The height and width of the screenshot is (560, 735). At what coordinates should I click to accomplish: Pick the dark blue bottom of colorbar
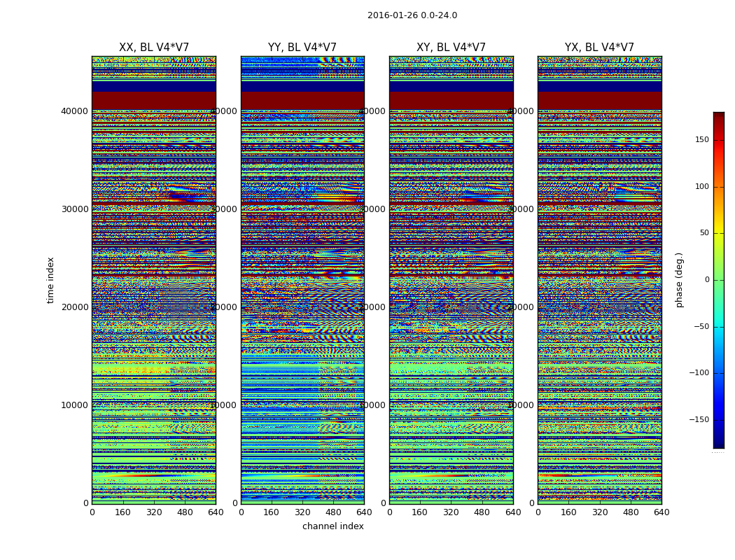(x=718, y=444)
